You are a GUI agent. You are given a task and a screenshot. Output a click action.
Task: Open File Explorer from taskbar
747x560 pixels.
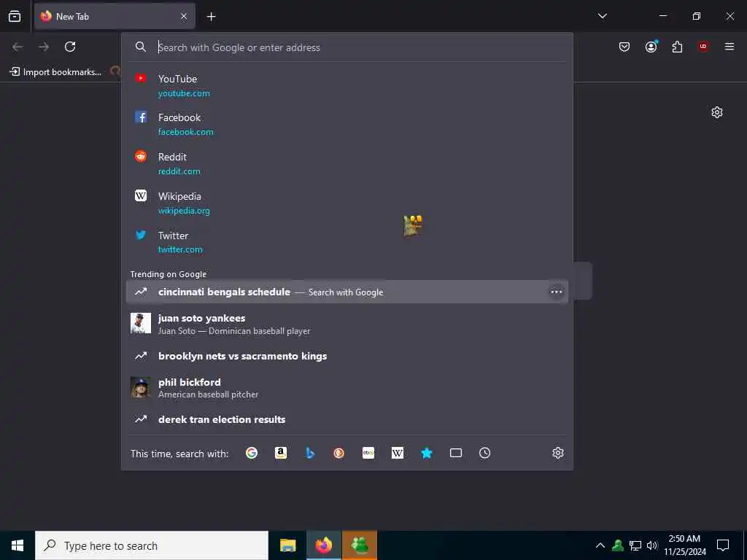tap(287, 545)
